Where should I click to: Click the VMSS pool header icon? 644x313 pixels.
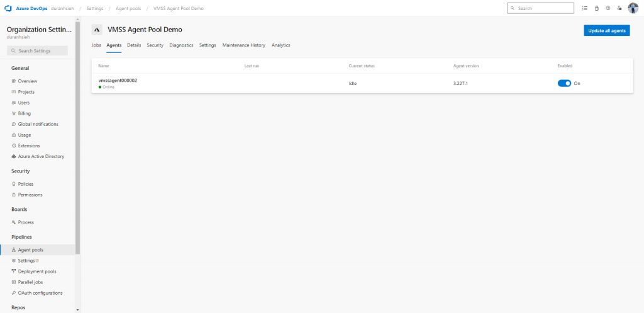coord(97,30)
